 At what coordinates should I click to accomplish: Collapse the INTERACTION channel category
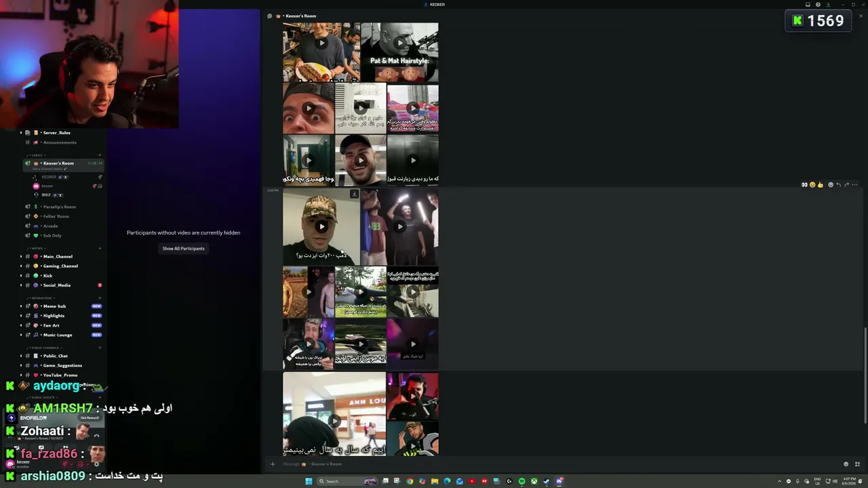pyautogui.click(x=41, y=298)
